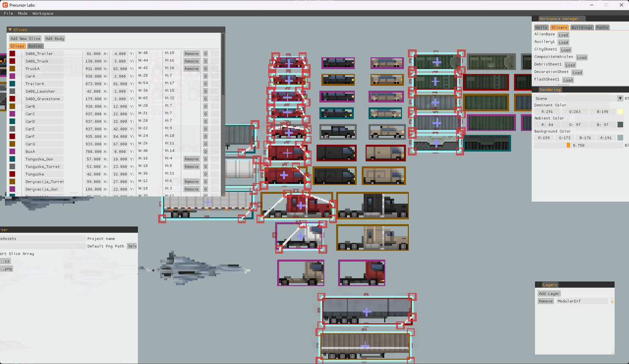Click the TrailerA color swatch

[12, 84]
